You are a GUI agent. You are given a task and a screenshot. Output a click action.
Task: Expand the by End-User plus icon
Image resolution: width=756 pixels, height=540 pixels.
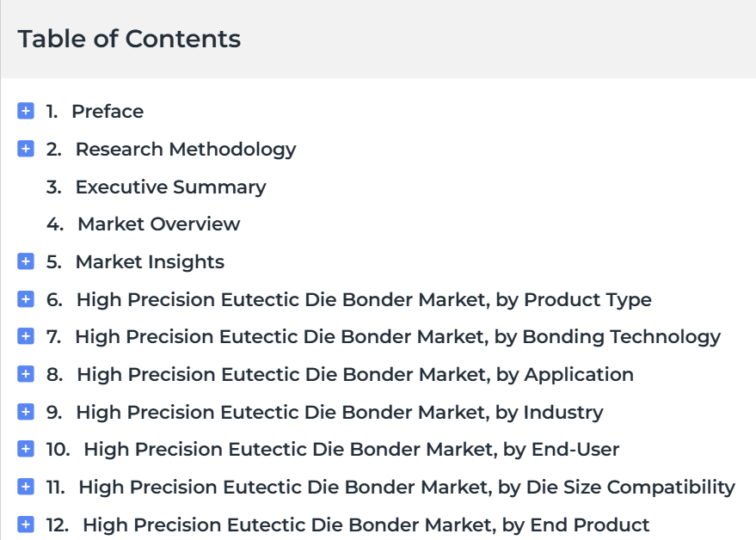tap(26, 449)
